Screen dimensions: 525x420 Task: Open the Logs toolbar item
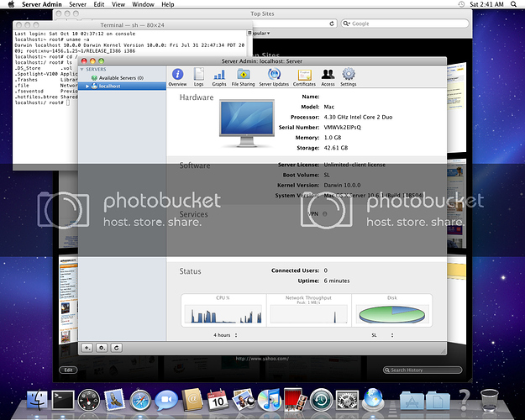pos(198,77)
